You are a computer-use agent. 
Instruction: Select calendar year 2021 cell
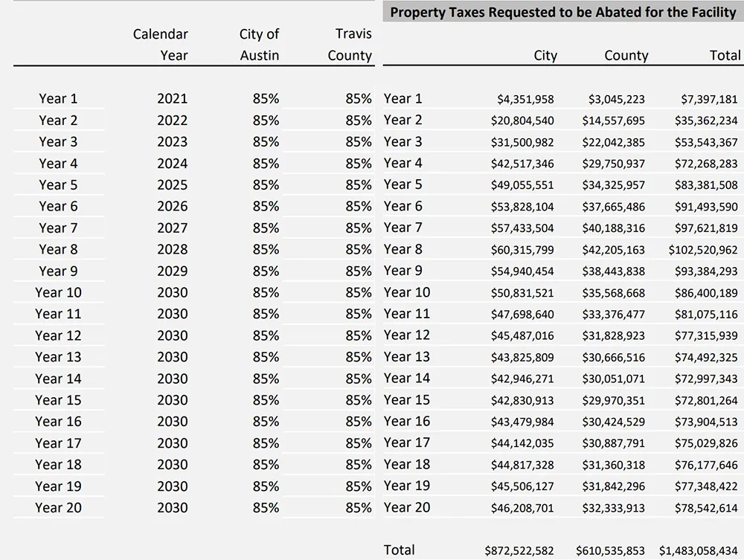pyautogui.click(x=173, y=99)
